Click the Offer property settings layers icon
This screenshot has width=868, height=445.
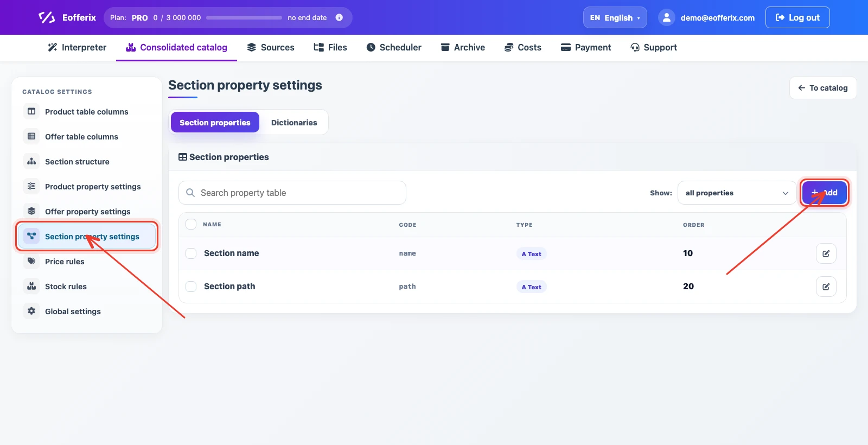[x=31, y=211]
